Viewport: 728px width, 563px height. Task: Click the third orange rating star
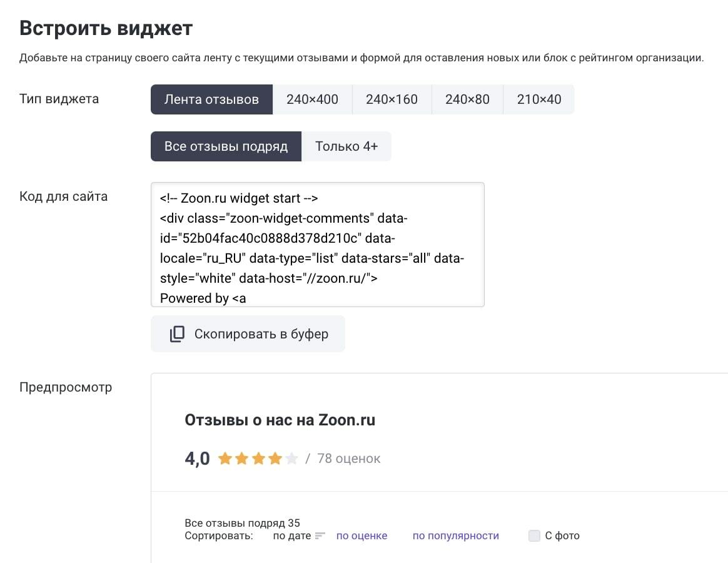click(x=258, y=459)
